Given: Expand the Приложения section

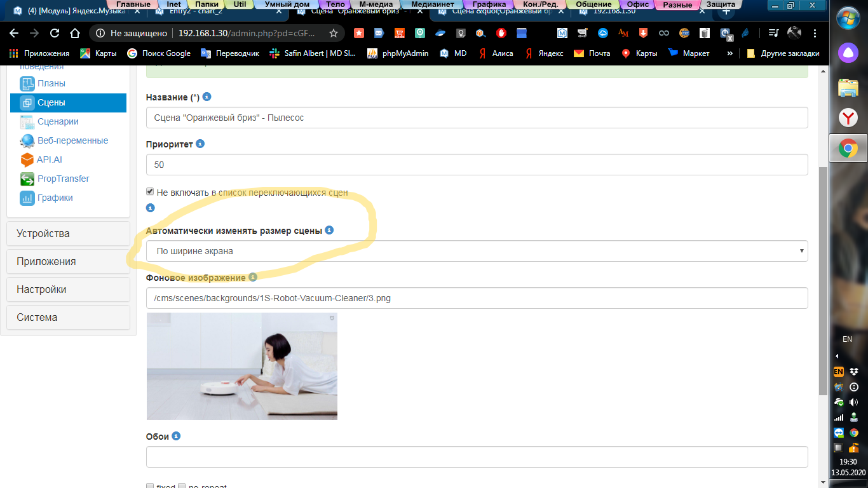Looking at the screenshot, I should (x=68, y=261).
